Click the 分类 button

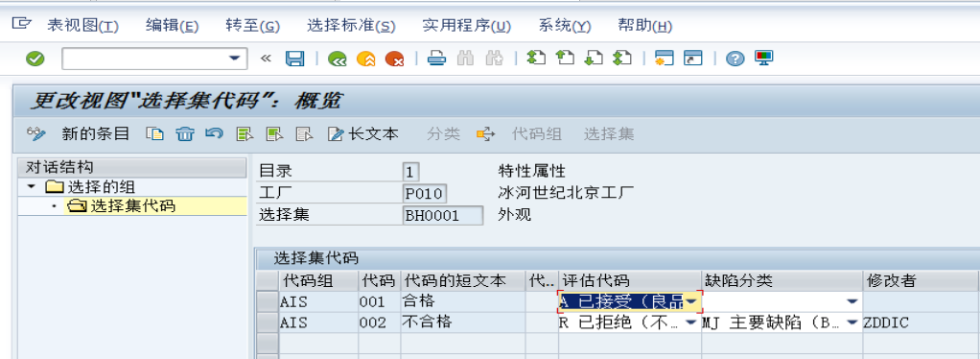[x=443, y=133]
